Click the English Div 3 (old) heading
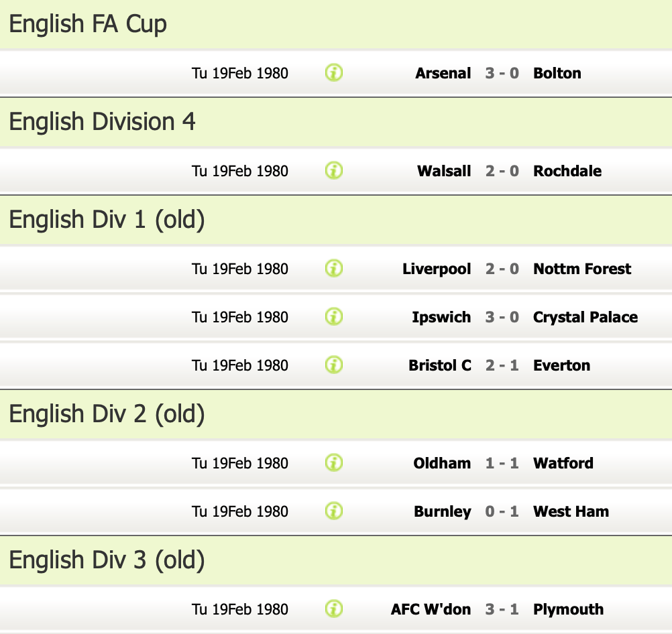Screen dimensions: 672x634 coord(107,560)
